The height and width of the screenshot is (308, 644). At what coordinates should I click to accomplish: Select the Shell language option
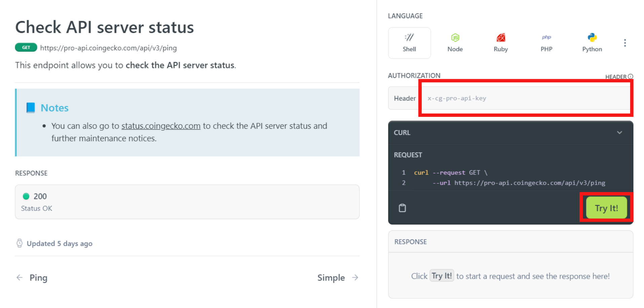409,43
